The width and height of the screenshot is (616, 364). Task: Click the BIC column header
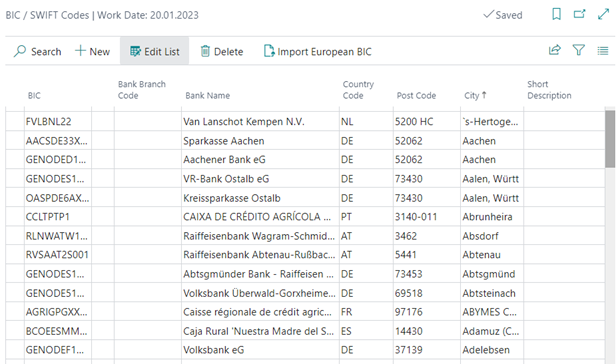[x=34, y=95]
